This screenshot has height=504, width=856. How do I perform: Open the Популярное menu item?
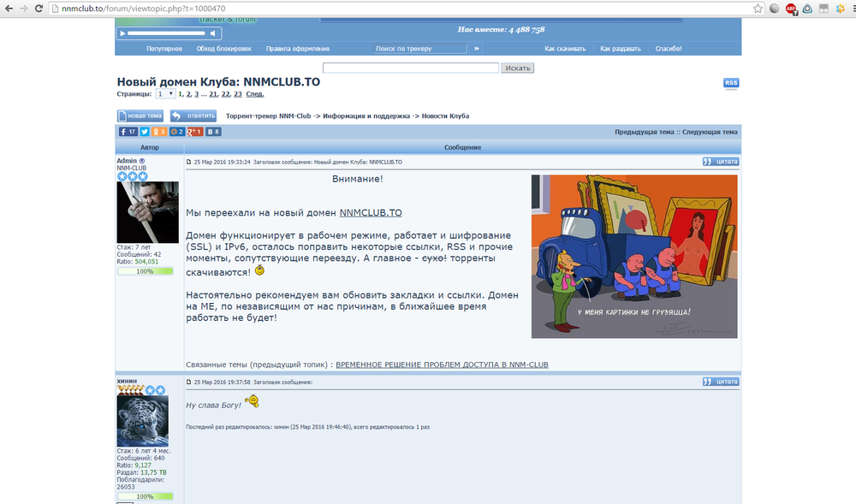(164, 49)
